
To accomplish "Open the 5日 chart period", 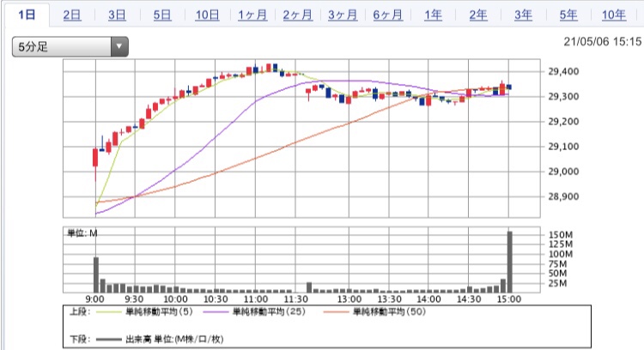I will tap(162, 15).
